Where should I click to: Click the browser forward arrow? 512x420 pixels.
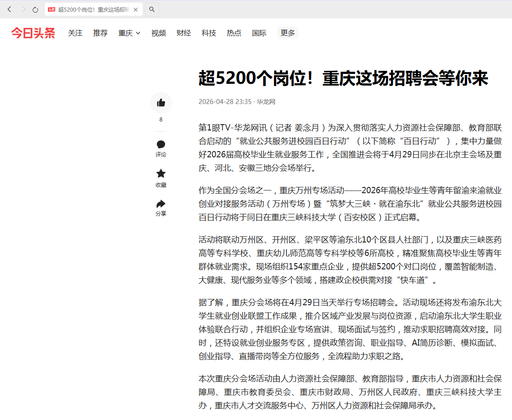click(23, 9)
